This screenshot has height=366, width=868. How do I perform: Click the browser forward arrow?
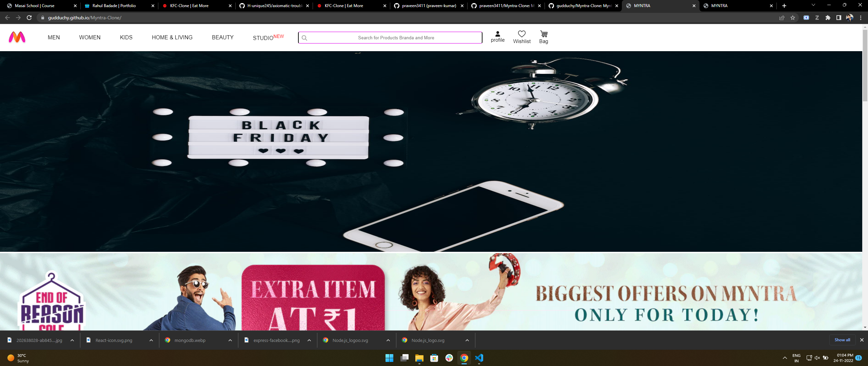18,18
